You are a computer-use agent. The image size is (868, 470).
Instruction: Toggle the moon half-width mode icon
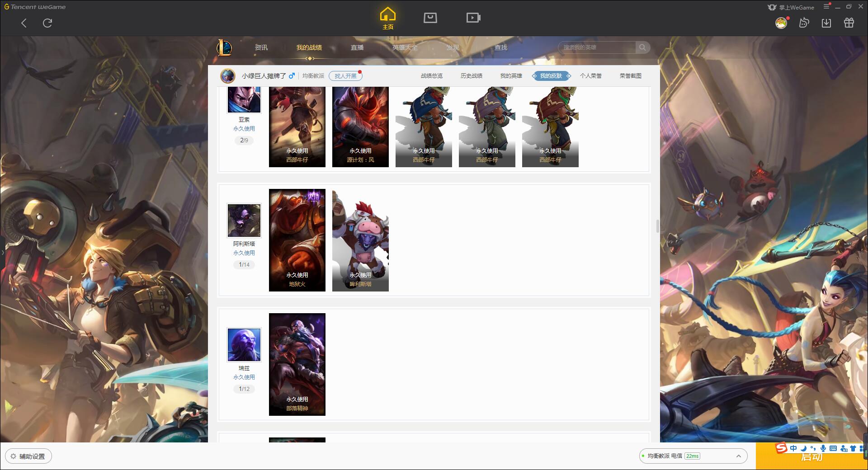click(x=803, y=448)
